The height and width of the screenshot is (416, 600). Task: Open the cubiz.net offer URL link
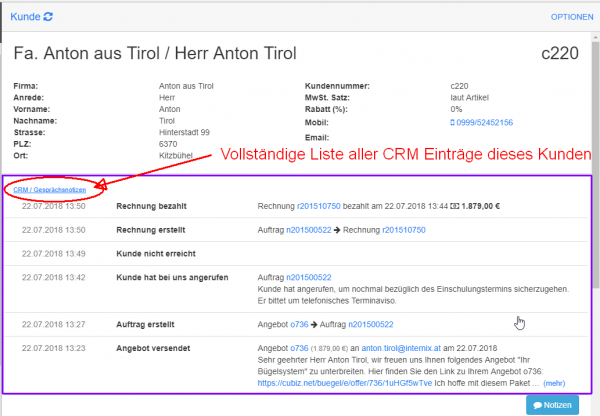[x=345, y=383]
